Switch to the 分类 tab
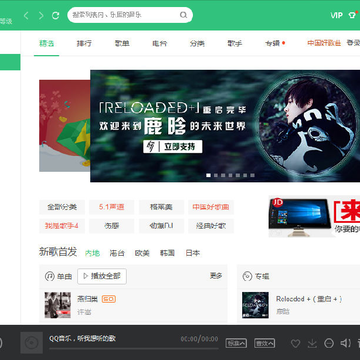 [x=197, y=43]
